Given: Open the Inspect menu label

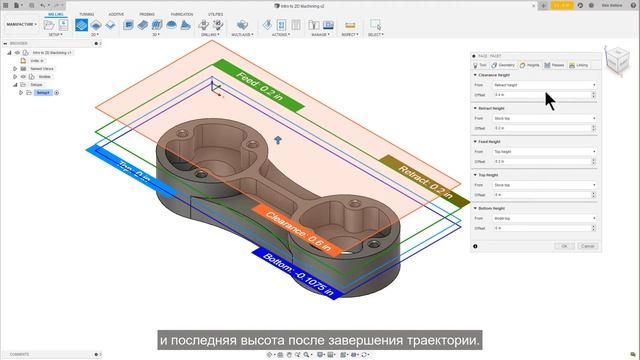Looking at the screenshot, I should pyautogui.click(x=350, y=35).
